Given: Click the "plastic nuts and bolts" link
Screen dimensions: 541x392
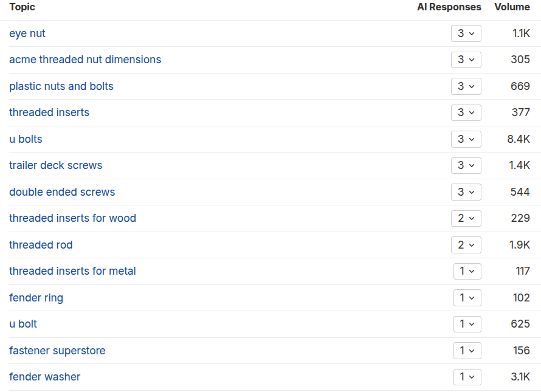Looking at the screenshot, I should pyautogui.click(x=61, y=86).
